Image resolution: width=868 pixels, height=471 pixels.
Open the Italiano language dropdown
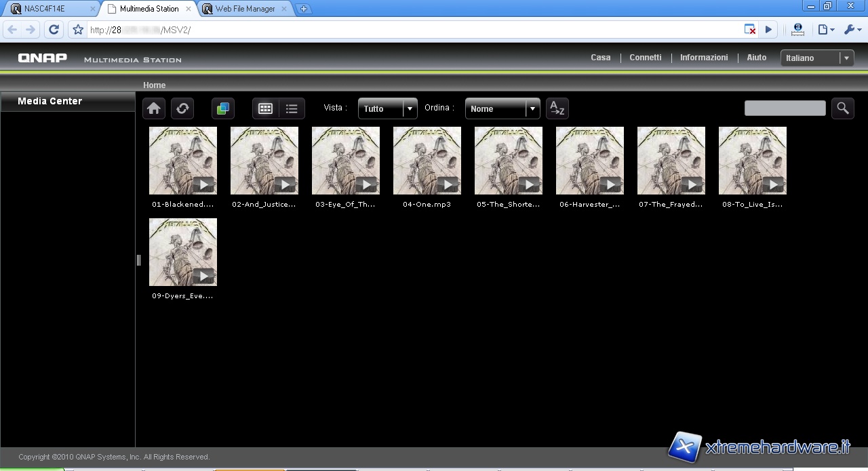pos(816,58)
